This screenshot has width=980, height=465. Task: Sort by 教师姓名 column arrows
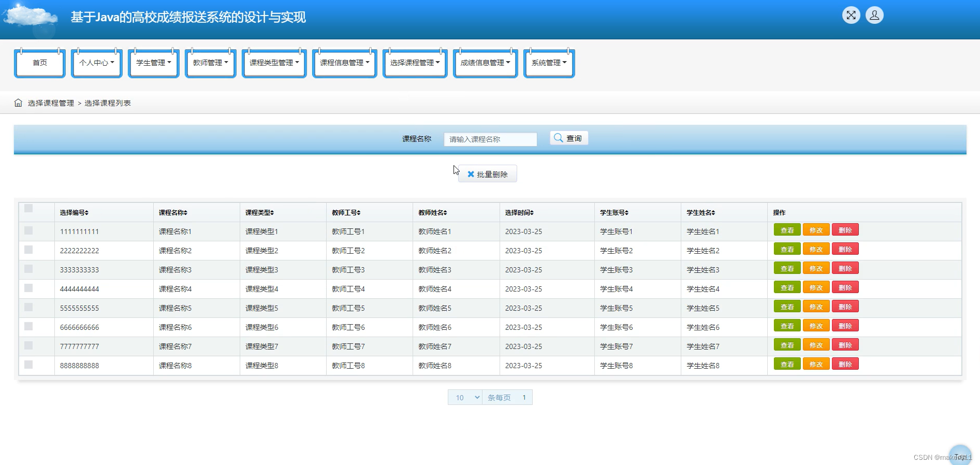click(x=445, y=213)
